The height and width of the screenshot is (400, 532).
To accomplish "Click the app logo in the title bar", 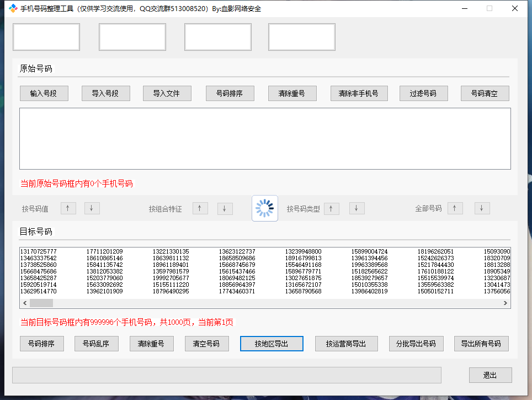I will coord(12,8).
